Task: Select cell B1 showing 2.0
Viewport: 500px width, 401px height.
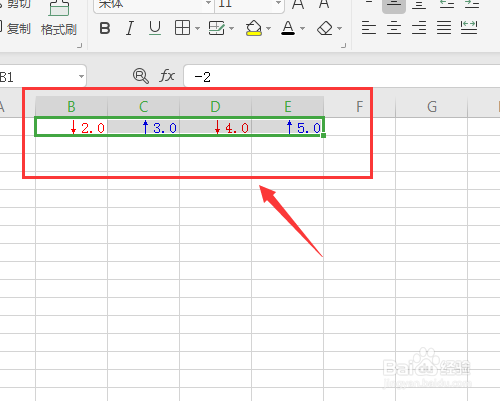Action: (71, 127)
